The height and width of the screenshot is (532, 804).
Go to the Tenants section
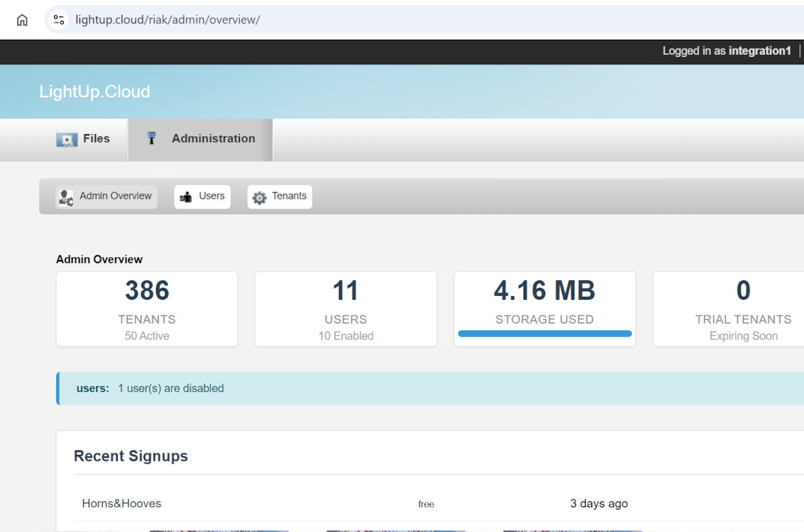[x=280, y=196]
